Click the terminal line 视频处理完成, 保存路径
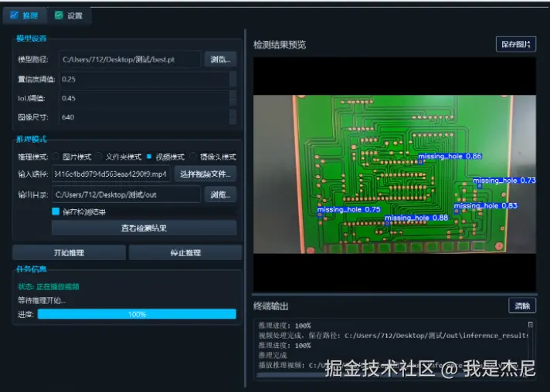This screenshot has height=392, width=550. [393, 335]
